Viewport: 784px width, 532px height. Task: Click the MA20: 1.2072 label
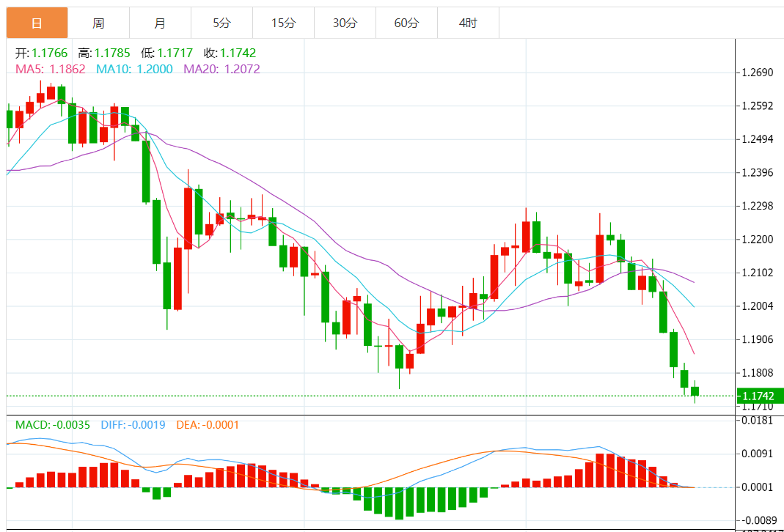click(222, 69)
